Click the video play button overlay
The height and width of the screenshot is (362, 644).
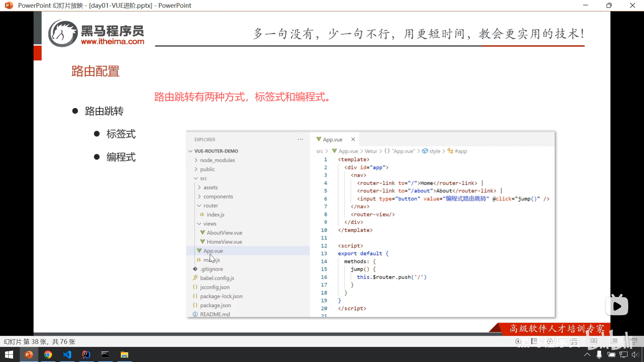click(x=617, y=306)
